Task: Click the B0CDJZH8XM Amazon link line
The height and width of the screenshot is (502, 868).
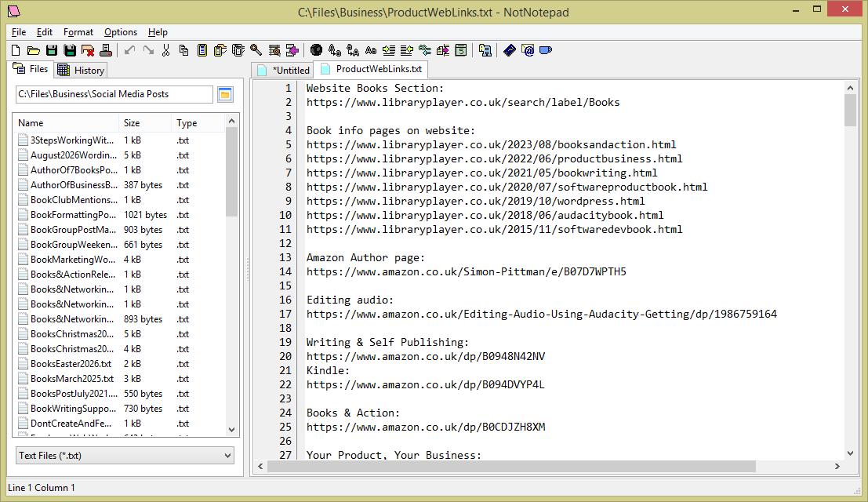Action: (426, 427)
